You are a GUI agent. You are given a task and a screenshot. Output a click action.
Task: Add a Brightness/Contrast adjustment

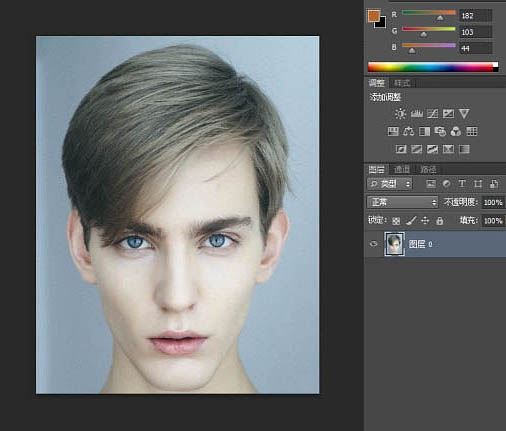400,114
